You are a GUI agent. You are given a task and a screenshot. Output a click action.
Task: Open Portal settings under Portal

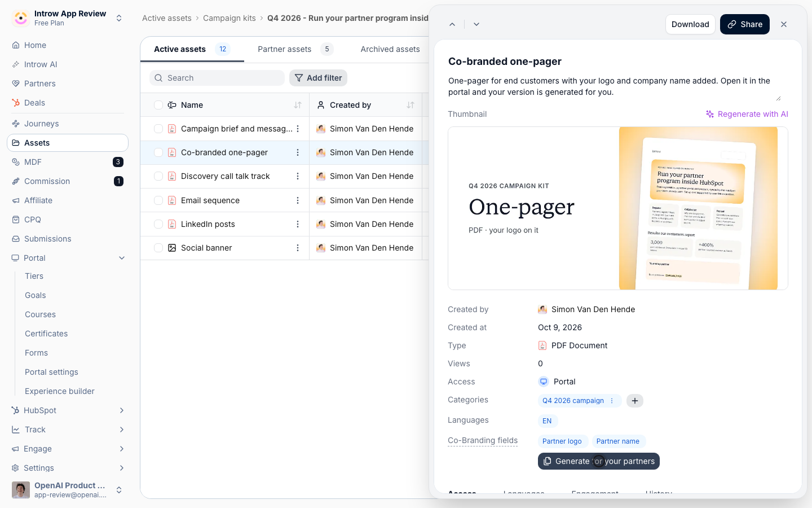[x=52, y=372]
